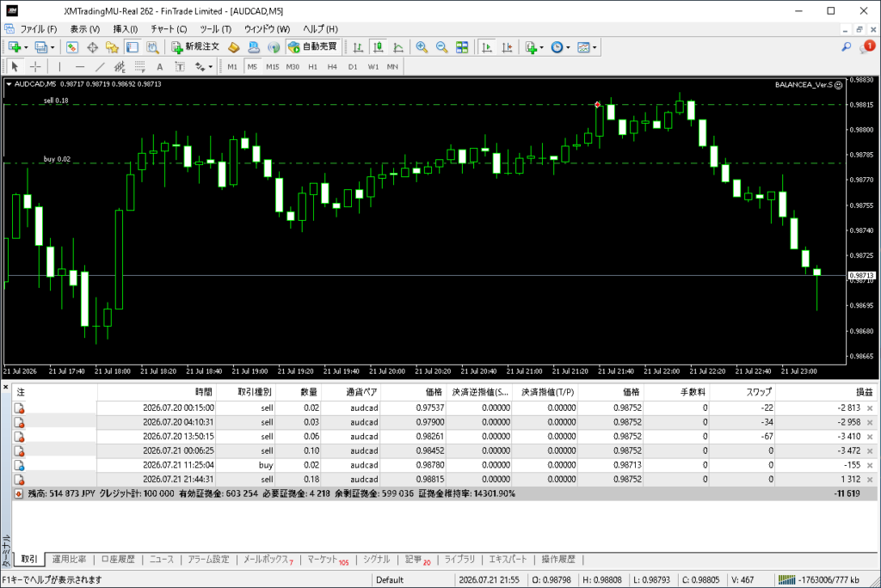Click the 新規注文 new order button
This screenshot has height=588, width=881.
195,47
